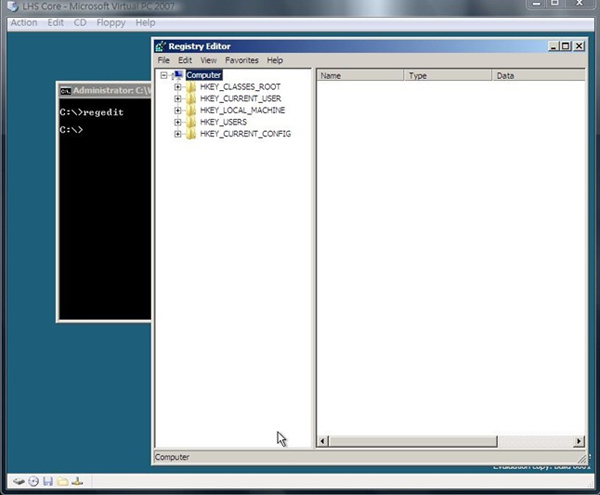Click the Registry Editor title bar icon
This screenshot has width=600, height=495.
pos(163,46)
